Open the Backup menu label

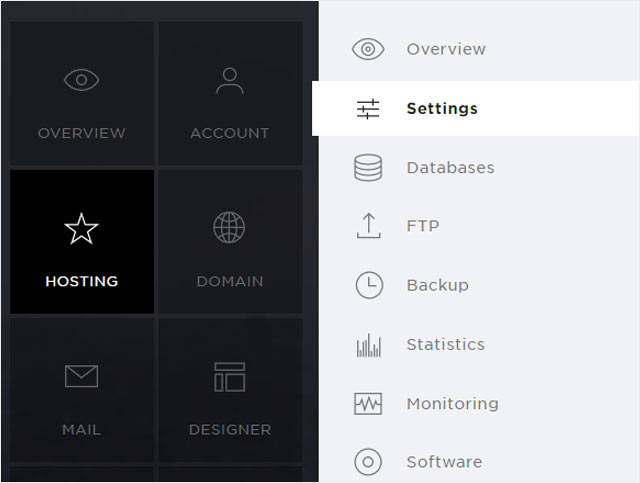438,285
